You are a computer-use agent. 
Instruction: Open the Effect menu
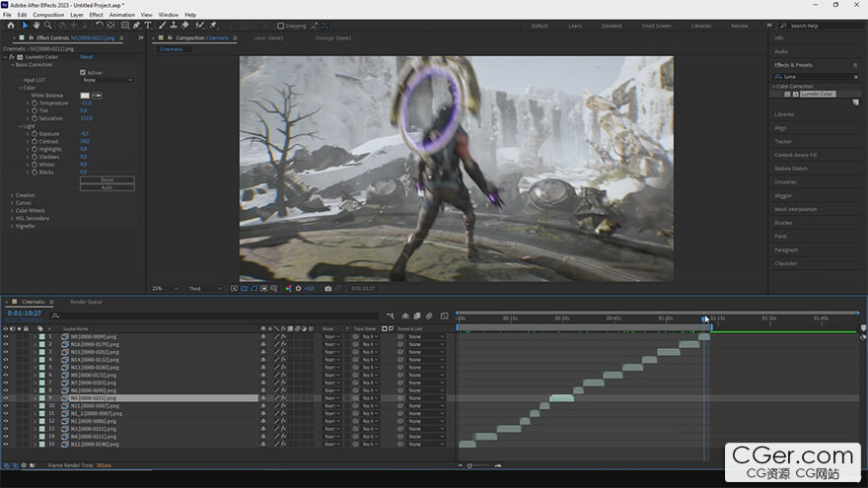tap(97, 15)
